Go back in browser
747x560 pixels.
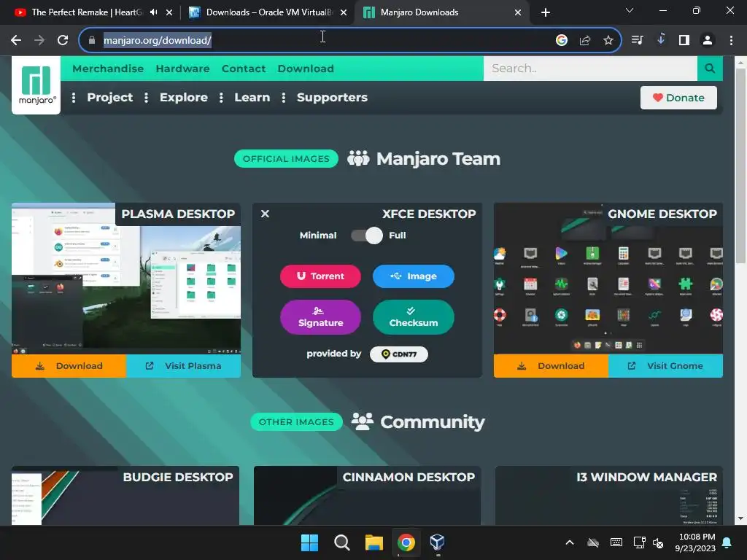[x=16, y=40]
